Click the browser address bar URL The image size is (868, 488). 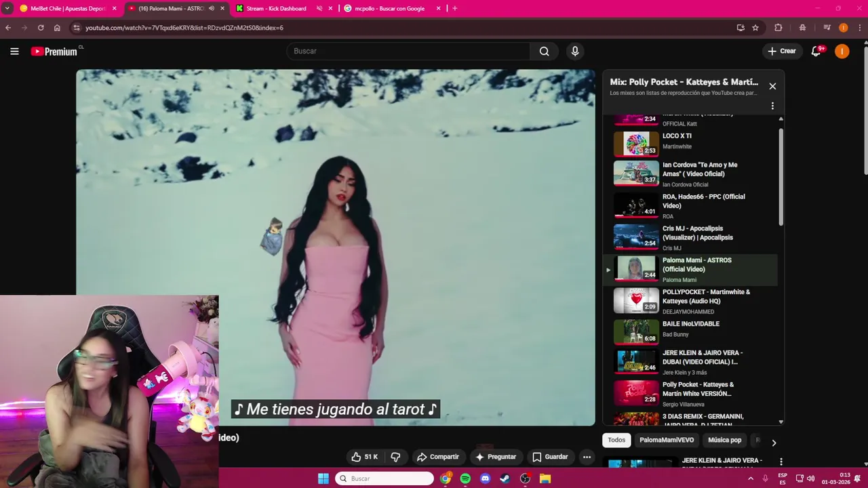point(184,28)
